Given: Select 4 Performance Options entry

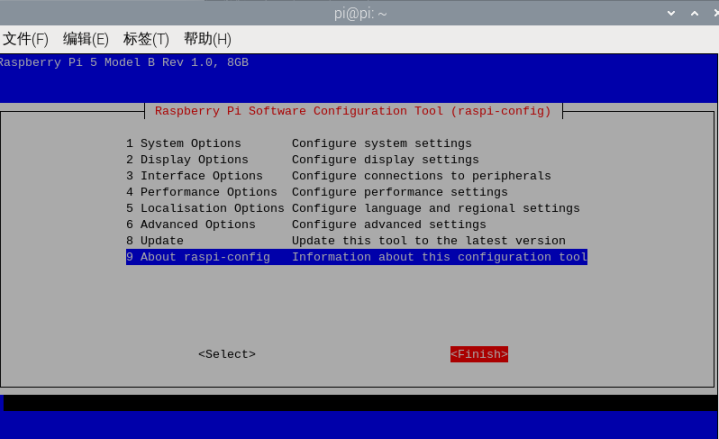Looking at the screenshot, I should tap(356, 192).
